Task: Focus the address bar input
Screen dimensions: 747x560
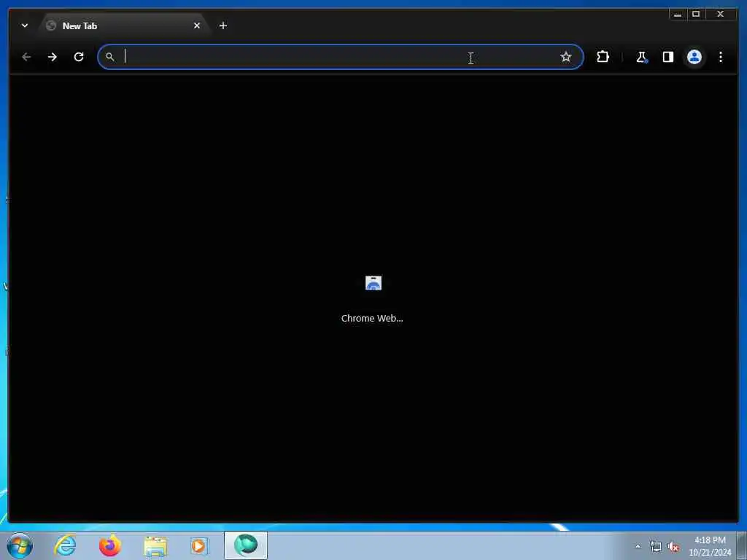Action: tap(341, 57)
